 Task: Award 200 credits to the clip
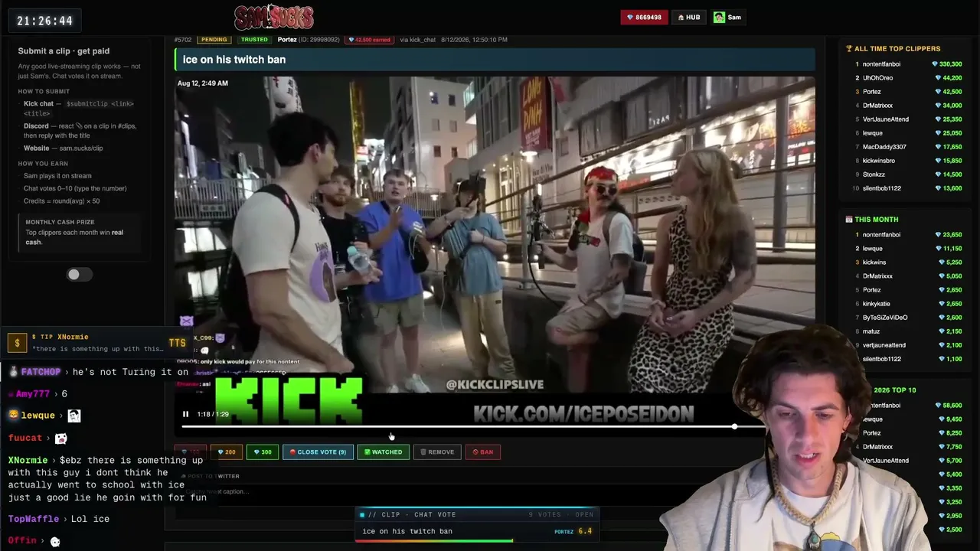pyautogui.click(x=225, y=452)
